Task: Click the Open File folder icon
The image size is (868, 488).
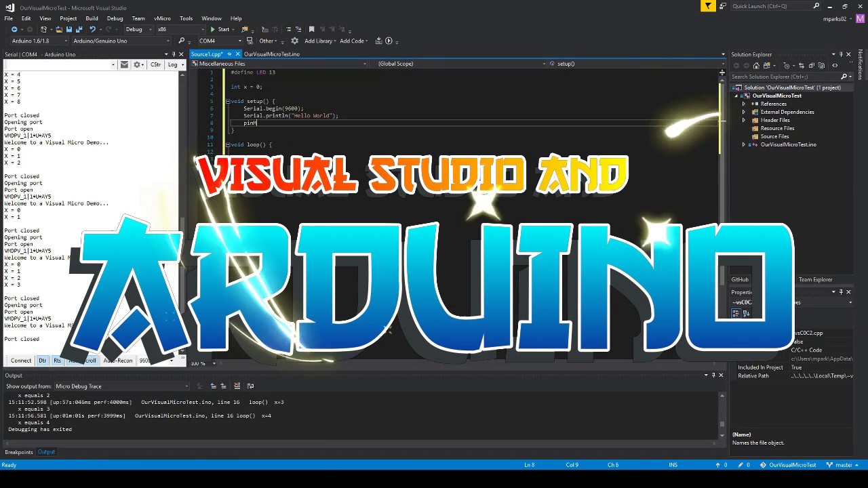Action: 59,29
